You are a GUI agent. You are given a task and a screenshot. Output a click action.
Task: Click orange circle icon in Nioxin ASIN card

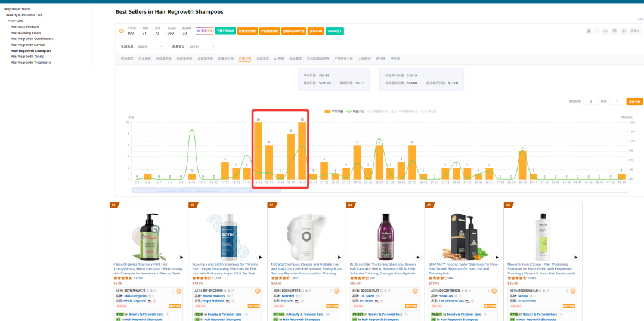[x=573, y=291]
